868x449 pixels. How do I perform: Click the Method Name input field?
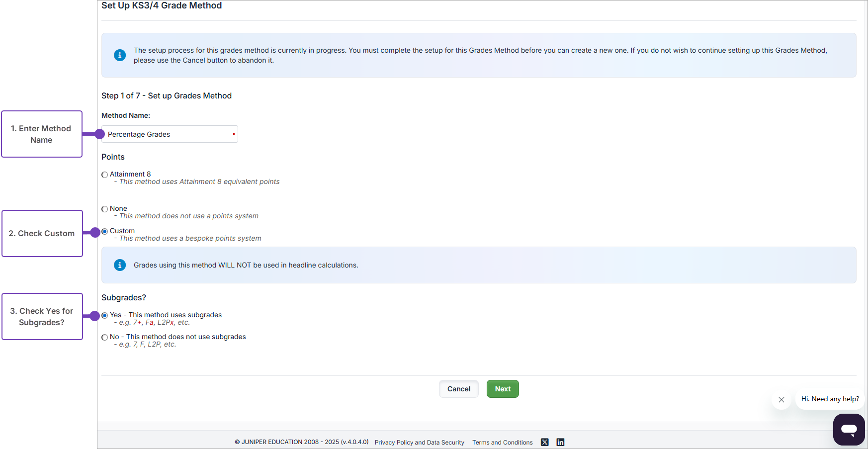tap(170, 134)
